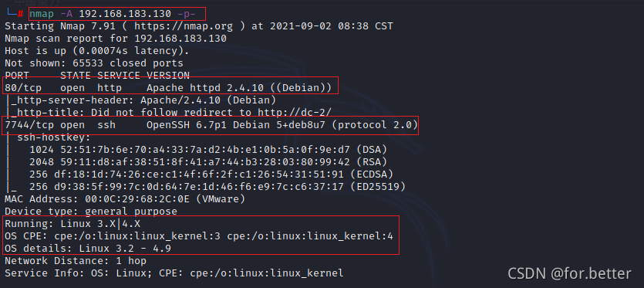Click the DSA hostkey fingerprint line

tap(208, 149)
